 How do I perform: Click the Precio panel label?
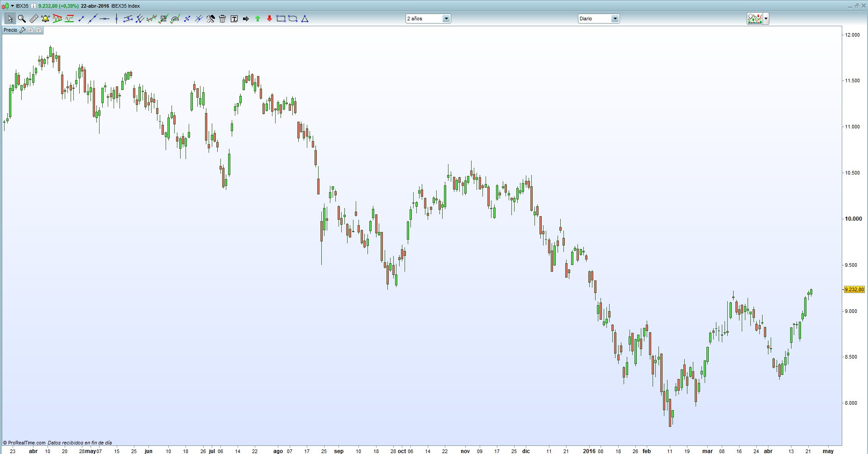(10, 30)
